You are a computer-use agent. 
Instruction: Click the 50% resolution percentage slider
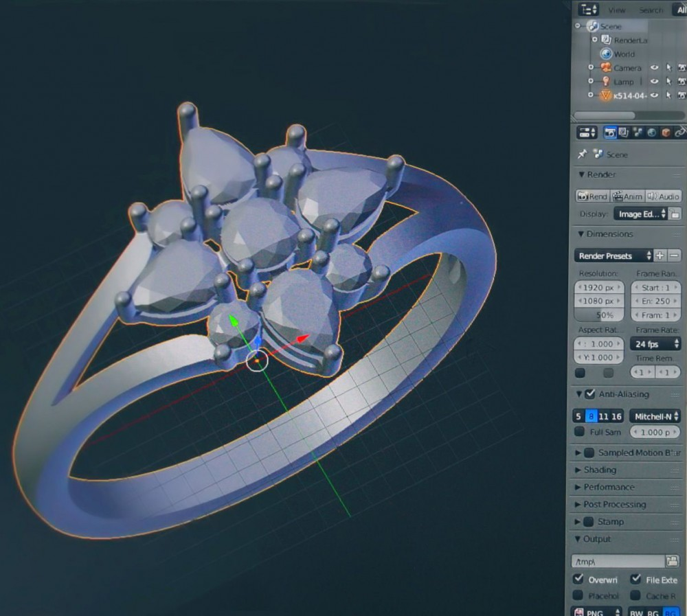click(x=599, y=315)
